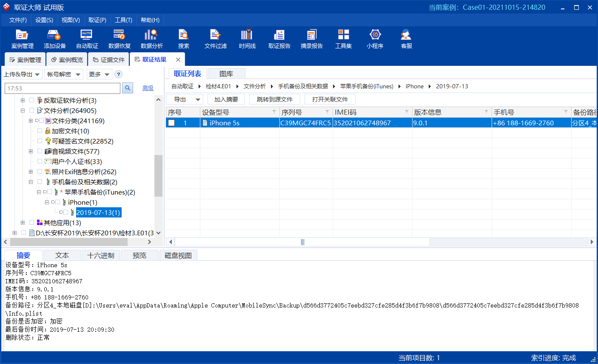Contact 客服 via toolbar icon

[406, 39]
